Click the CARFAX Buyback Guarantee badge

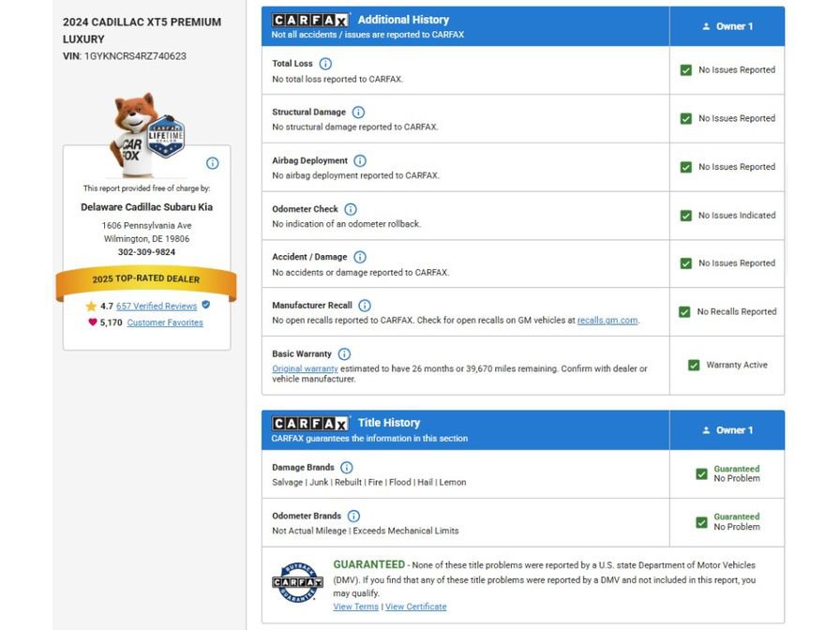point(297,582)
